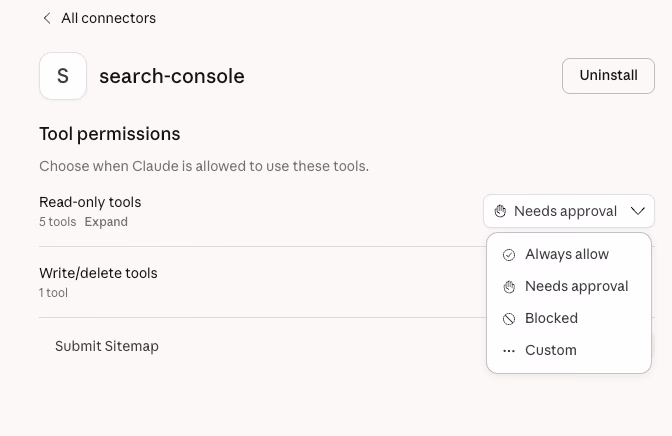This screenshot has width=672, height=436.
Task: Click the back chevron arrow icon
Action: pyautogui.click(x=47, y=18)
